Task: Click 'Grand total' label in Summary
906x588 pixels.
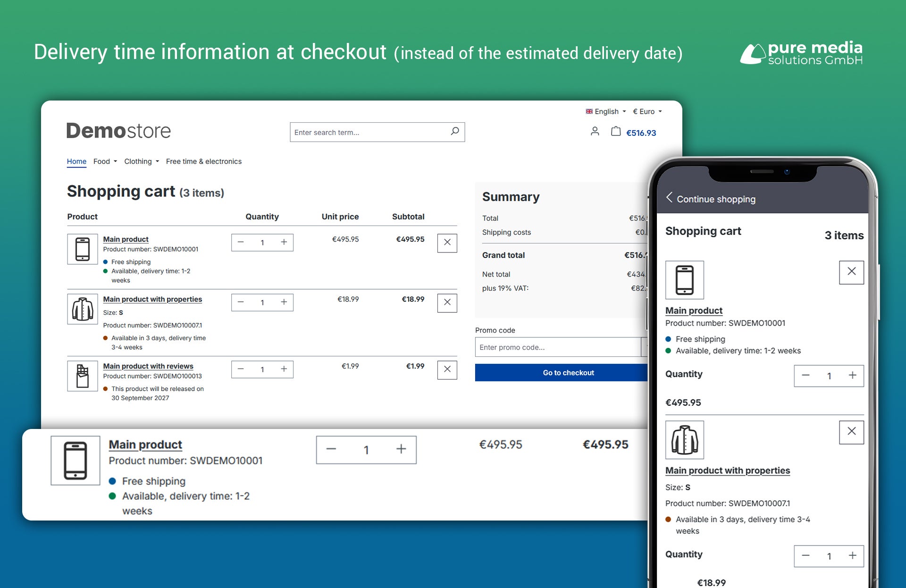Action: [x=503, y=255]
